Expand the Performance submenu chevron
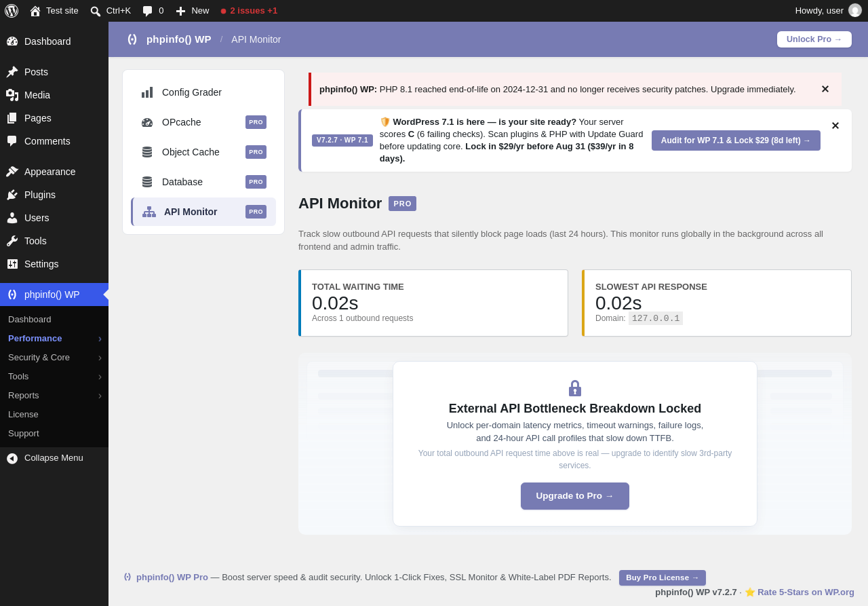Image resolution: width=868 pixels, height=606 pixels. (100, 339)
